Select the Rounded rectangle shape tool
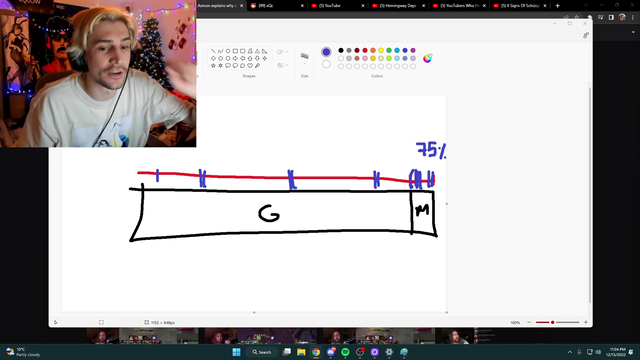Image resolution: width=640 pixels, height=360 pixels. point(242,51)
